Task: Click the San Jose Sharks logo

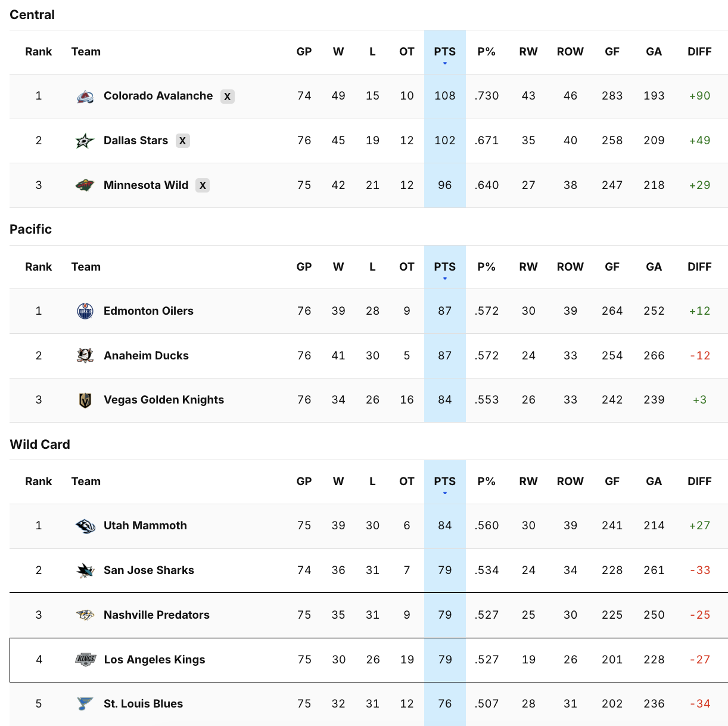Action: (85, 570)
